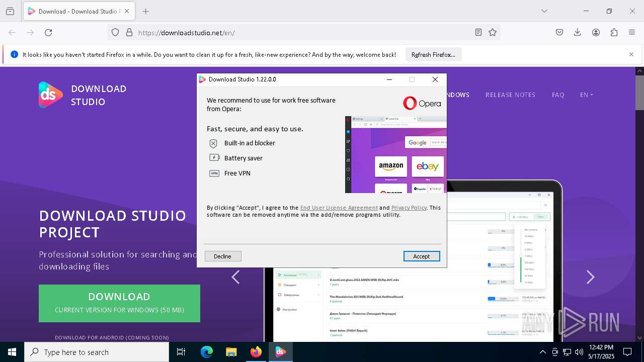Click the site lock security icon
The width and height of the screenshot is (644, 362).
pyautogui.click(x=129, y=32)
